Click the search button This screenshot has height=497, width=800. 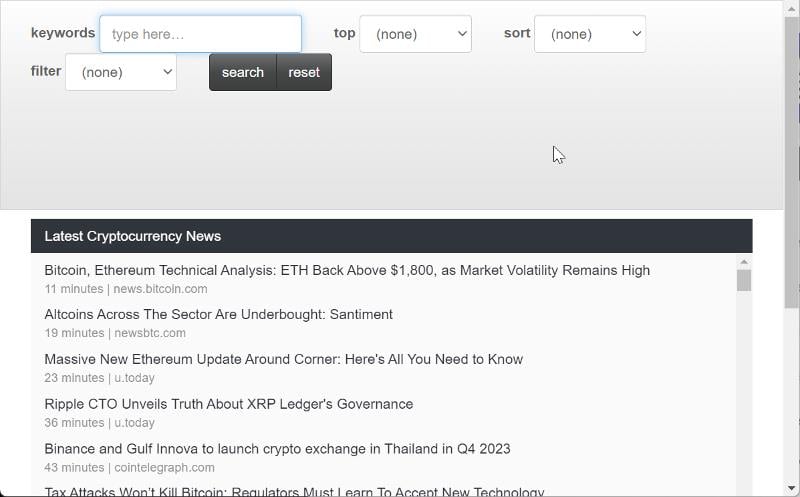(243, 72)
